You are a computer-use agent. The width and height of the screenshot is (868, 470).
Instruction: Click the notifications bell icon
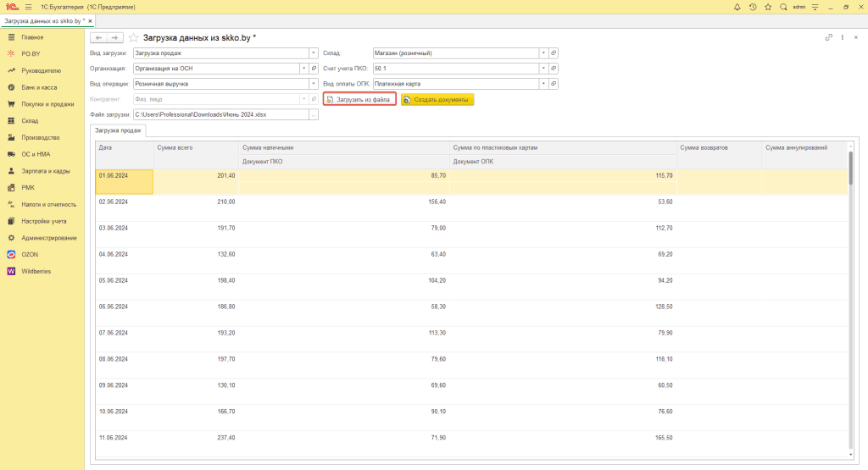click(x=737, y=7)
